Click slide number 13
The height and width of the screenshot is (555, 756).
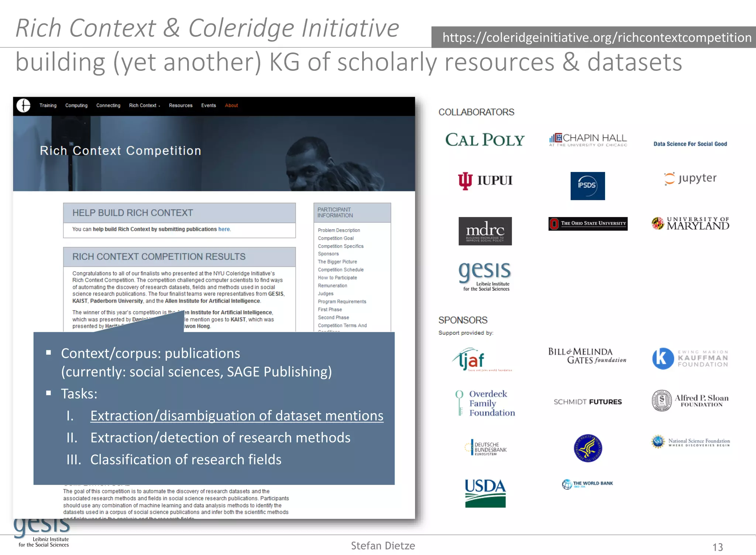coord(718,547)
